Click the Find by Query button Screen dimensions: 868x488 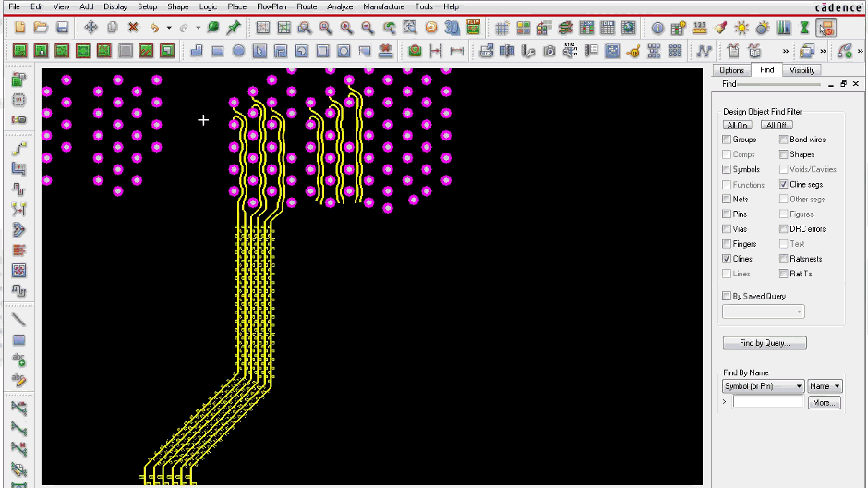click(765, 343)
